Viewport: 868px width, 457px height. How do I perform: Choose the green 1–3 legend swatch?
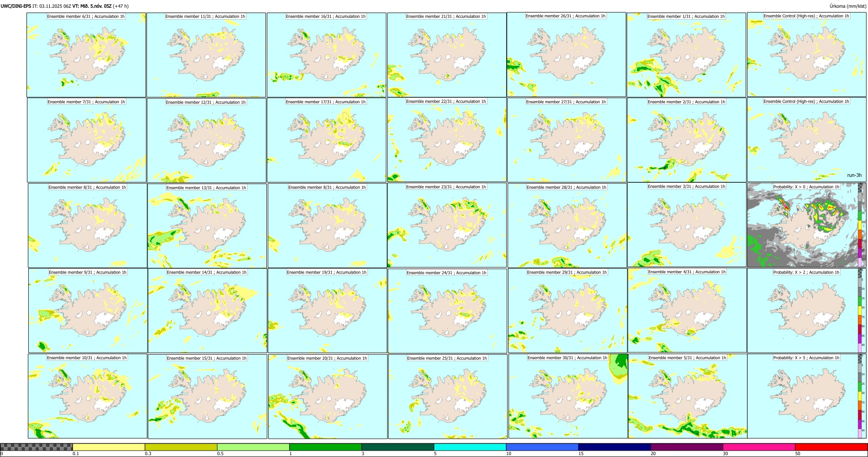[x=325, y=447]
